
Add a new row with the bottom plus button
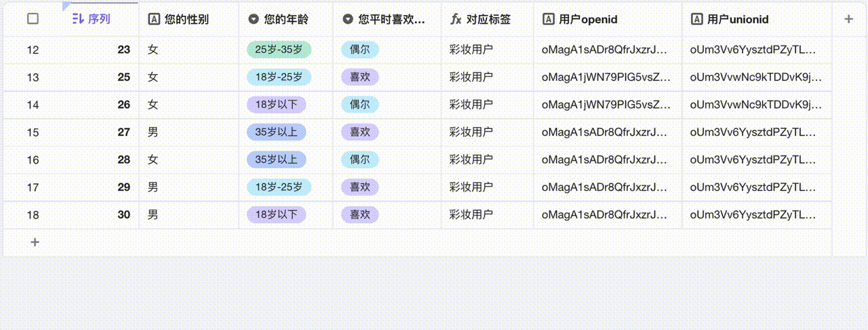coord(35,242)
